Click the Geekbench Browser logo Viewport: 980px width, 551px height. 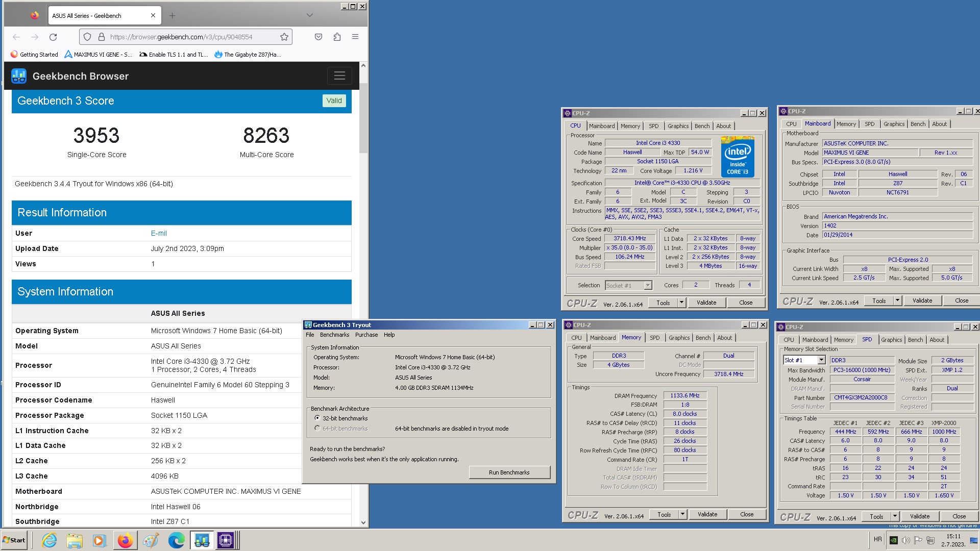pos(19,76)
